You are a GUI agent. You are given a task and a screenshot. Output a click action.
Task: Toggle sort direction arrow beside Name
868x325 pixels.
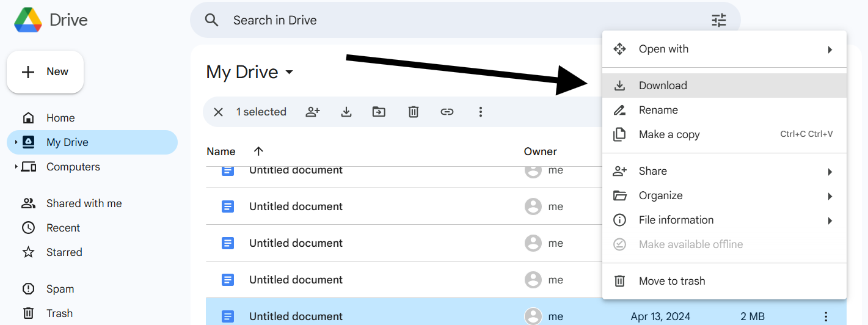coord(258,152)
